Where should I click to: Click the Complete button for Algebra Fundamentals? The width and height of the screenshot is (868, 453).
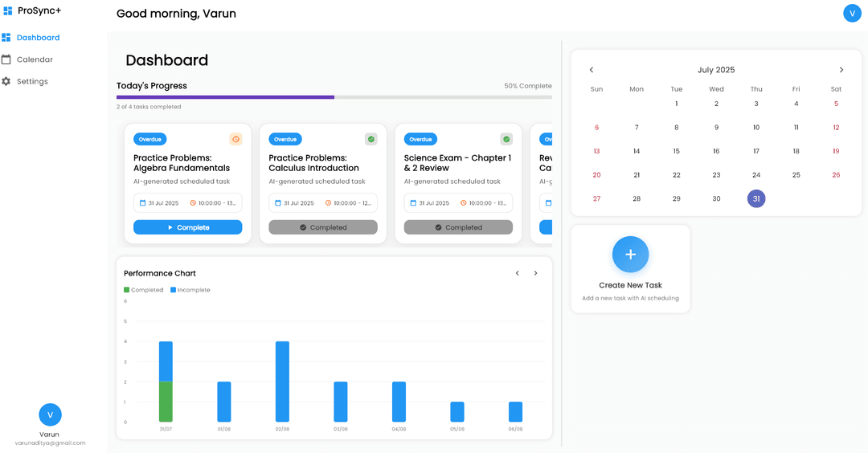[187, 227]
